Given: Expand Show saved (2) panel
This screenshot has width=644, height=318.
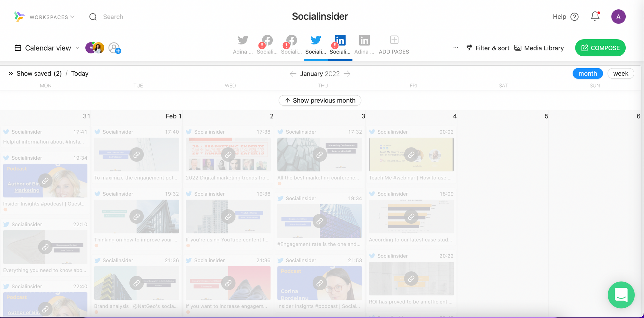Looking at the screenshot, I should tap(35, 73).
